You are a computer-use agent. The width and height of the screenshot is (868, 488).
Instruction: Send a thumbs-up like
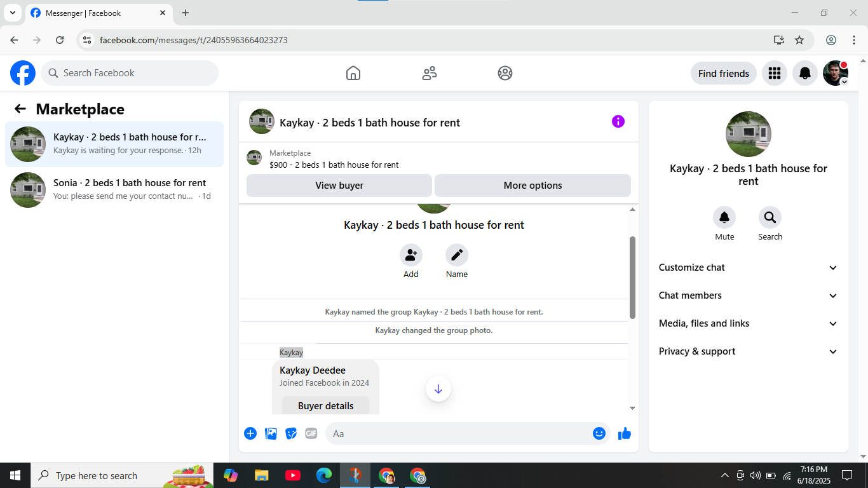[x=625, y=433]
